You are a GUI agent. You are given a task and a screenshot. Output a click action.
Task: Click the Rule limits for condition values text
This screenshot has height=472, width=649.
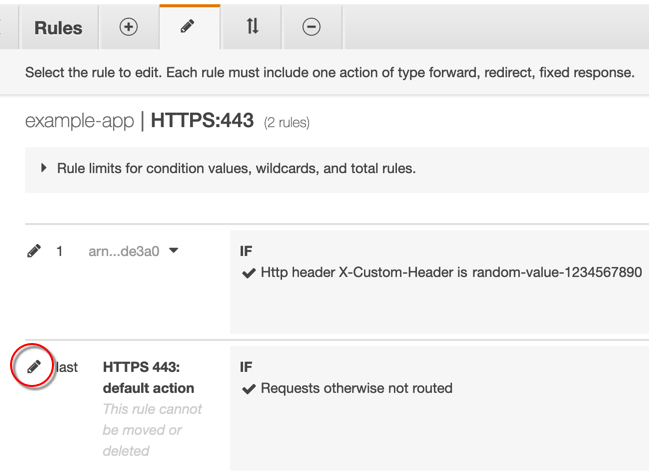pyautogui.click(x=236, y=168)
